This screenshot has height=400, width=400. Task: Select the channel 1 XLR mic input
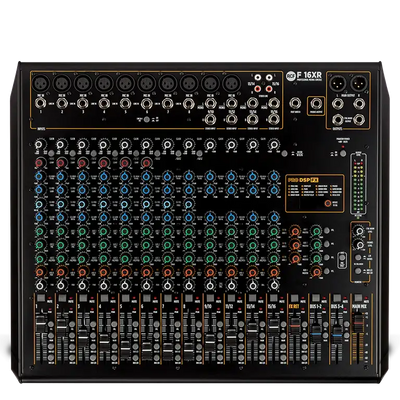click(x=42, y=84)
